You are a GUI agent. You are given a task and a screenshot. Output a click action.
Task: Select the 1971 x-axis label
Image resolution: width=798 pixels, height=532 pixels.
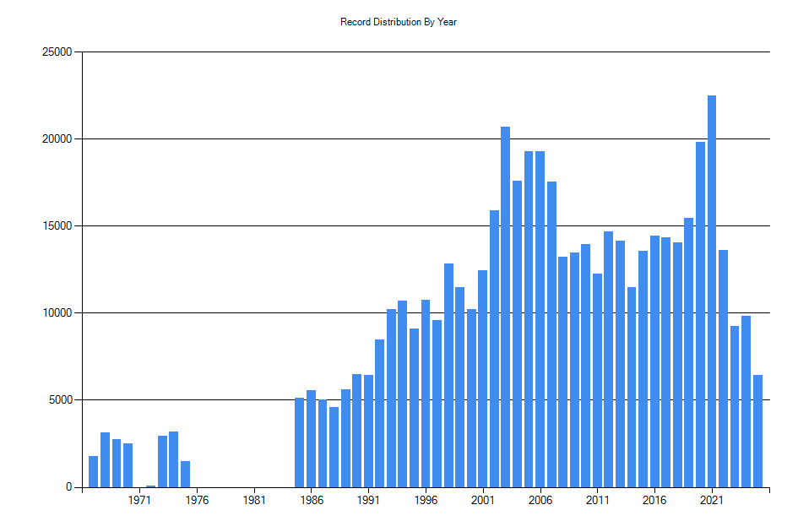point(139,500)
